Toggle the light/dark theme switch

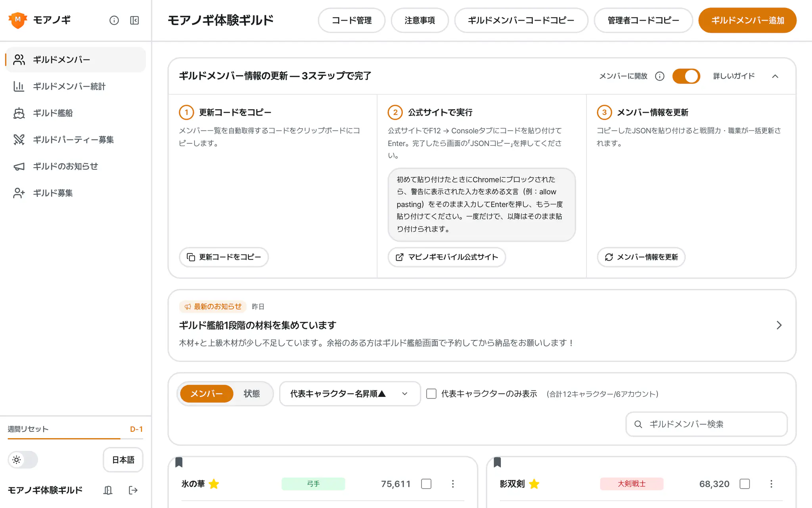click(x=23, y=460)
